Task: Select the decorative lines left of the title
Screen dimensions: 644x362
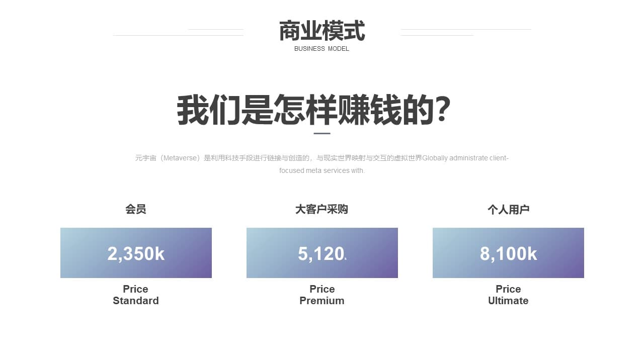Action: click(x=178, y=32)
